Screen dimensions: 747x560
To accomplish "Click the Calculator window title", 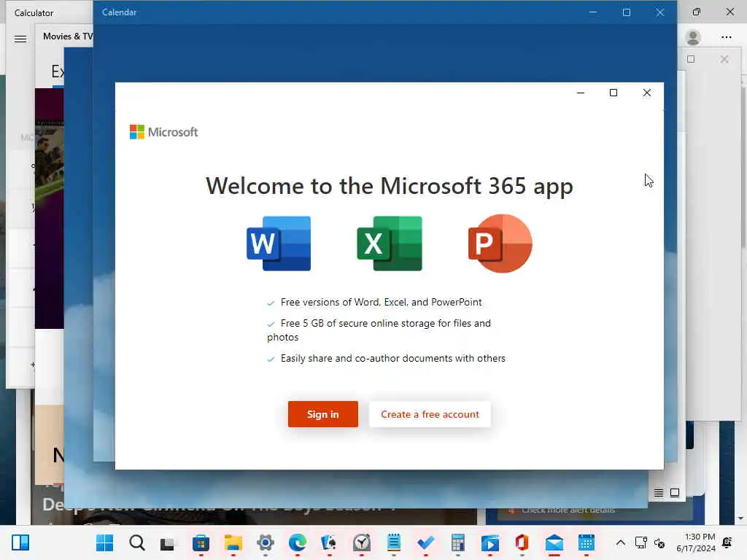I will tap(34, 13).
